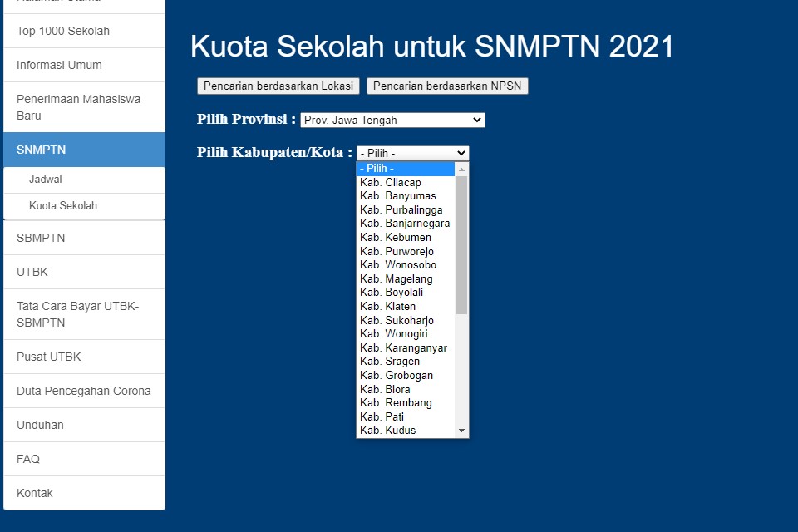The image size is (798, 532).
Task: Open Duta Pencegahan Corona page
Action: tap(84, 391)
